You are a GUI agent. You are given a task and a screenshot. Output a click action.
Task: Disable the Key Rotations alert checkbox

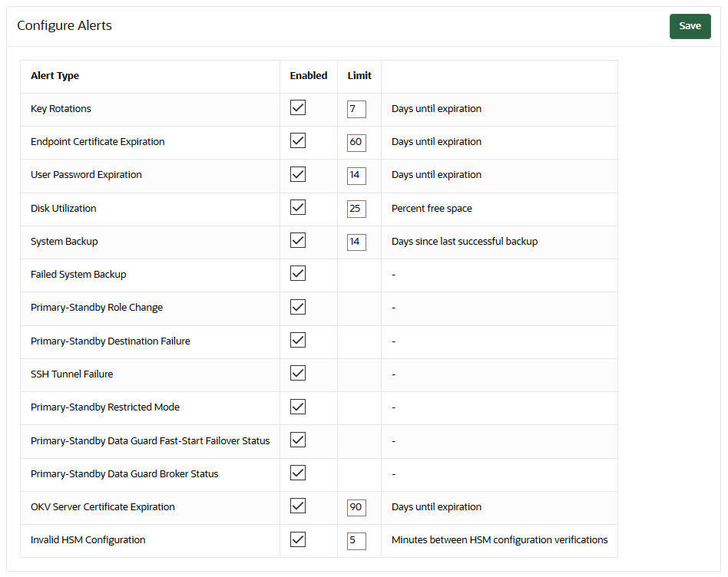pos(297,107)
